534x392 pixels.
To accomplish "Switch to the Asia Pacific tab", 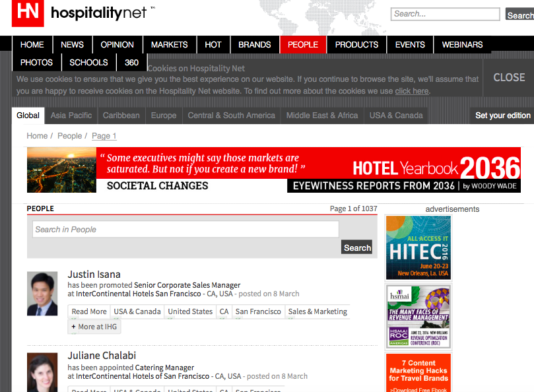I will click(x=71, y=115).
